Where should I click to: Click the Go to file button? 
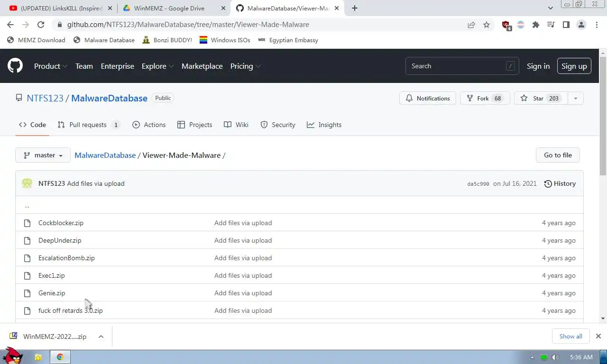point(558,155)
